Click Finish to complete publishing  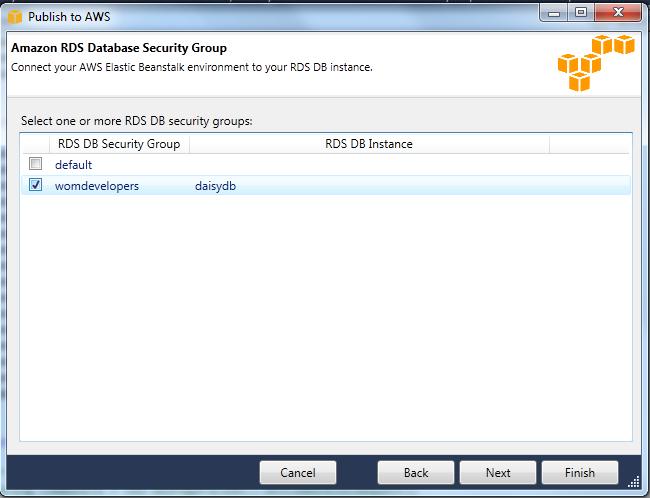pyautogui.click(x=580, y=473)
